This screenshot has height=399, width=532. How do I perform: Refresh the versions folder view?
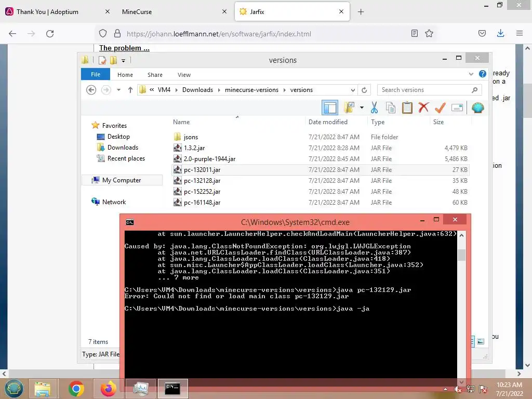[364, 90]
